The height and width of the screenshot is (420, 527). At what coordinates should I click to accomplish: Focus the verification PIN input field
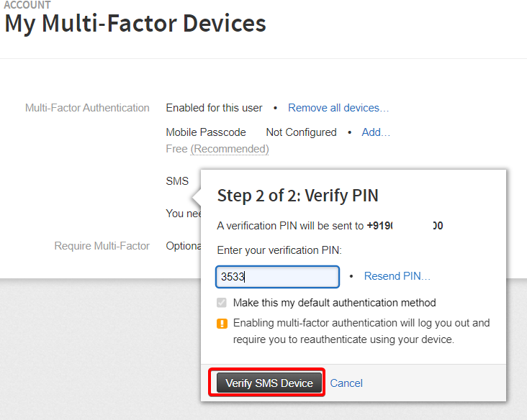pos(277,277)
